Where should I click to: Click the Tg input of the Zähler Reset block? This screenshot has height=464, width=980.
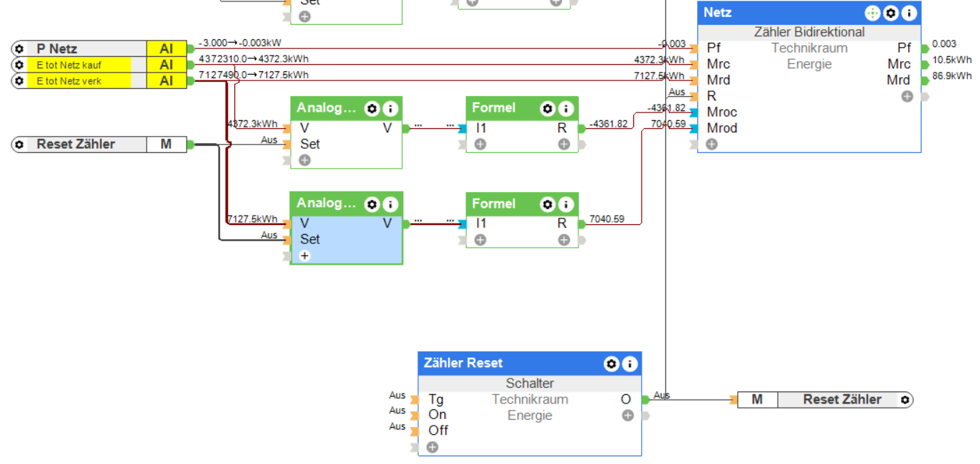(414, 399)
